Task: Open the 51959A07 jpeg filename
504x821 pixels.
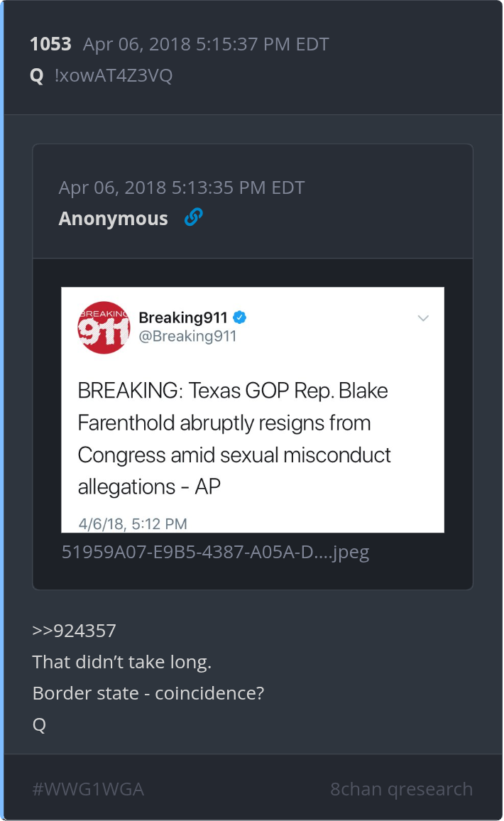Action: [215, 552]
